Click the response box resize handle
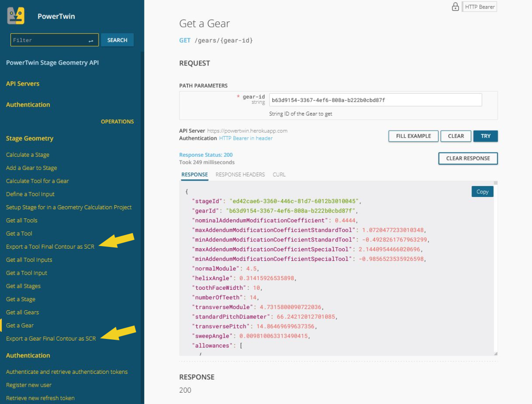Viewport: 532px width, 404px height. point(495,354)
